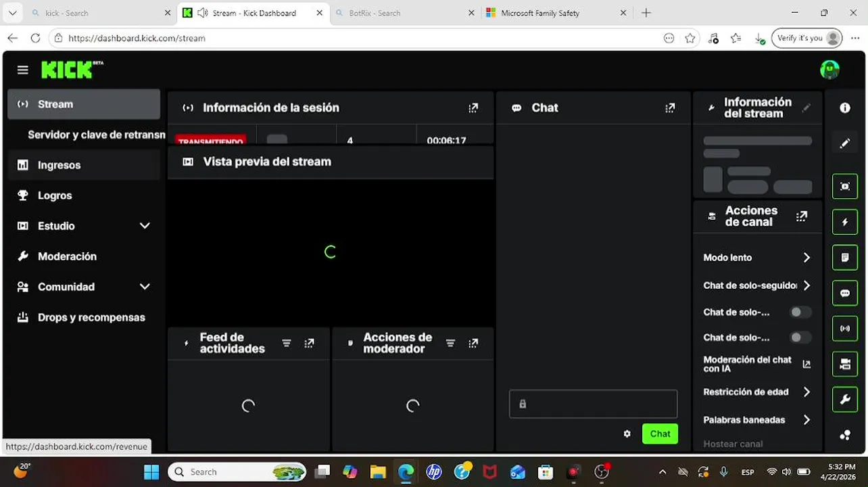Click the browser back arrow
Screen dimensions: 868x487
pyautogui.click(x=12, y=38)
